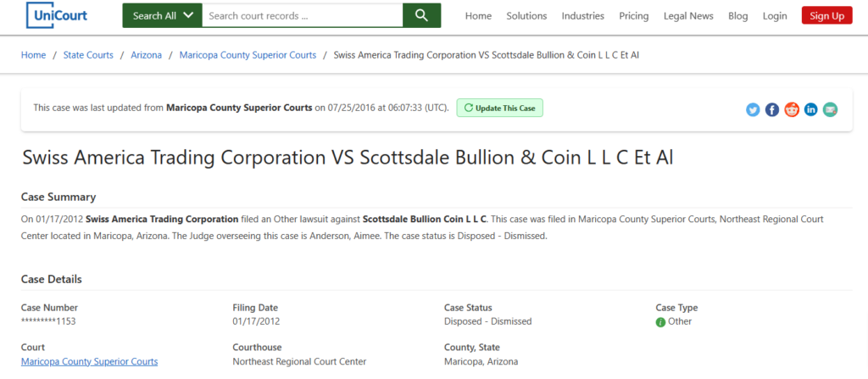
Task: Click the Disposed - Dismissed status value
Action: [487, 321]
